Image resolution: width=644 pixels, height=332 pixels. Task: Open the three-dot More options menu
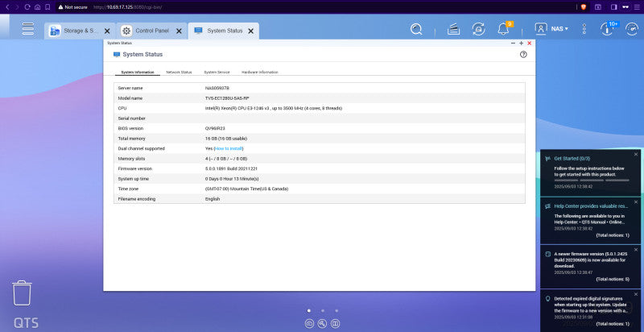(x=584, y=29)
